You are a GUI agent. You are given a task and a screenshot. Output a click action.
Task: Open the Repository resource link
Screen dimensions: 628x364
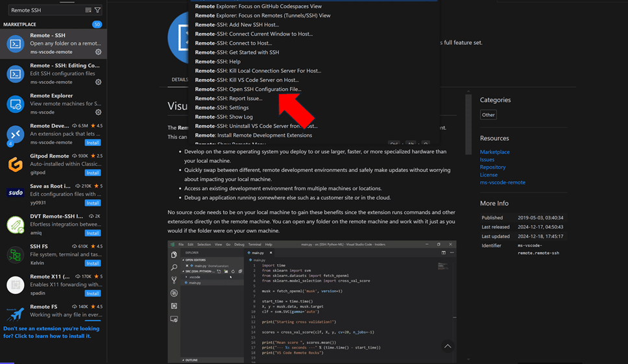492,167
